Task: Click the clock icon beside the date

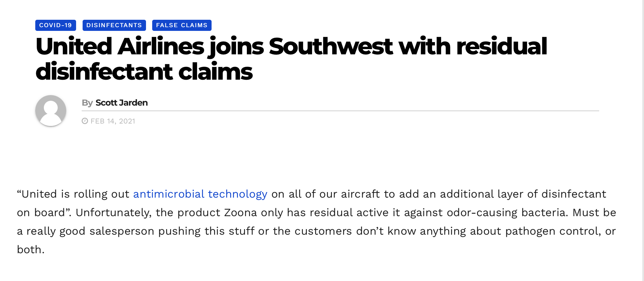Action: click(85, 121)
